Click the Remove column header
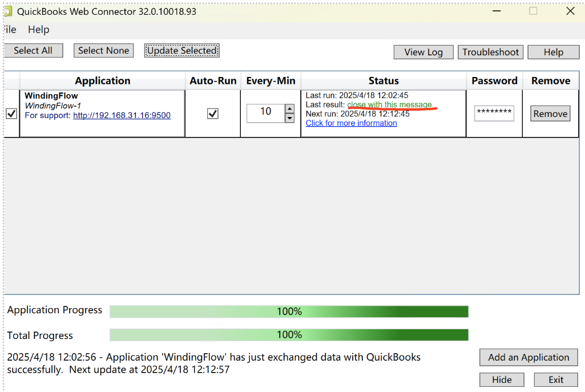Image resolution: width=585 pixels, height=392 pixels. 551,81
